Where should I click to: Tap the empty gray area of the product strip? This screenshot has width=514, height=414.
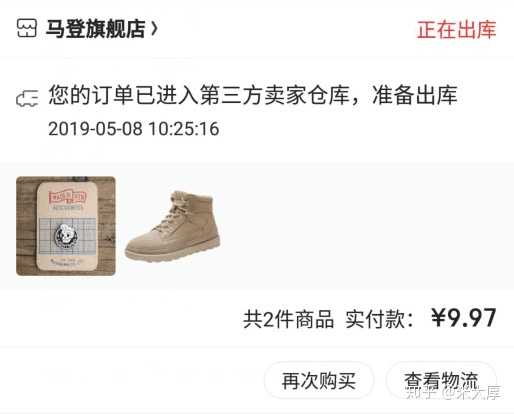coord(367,226)
